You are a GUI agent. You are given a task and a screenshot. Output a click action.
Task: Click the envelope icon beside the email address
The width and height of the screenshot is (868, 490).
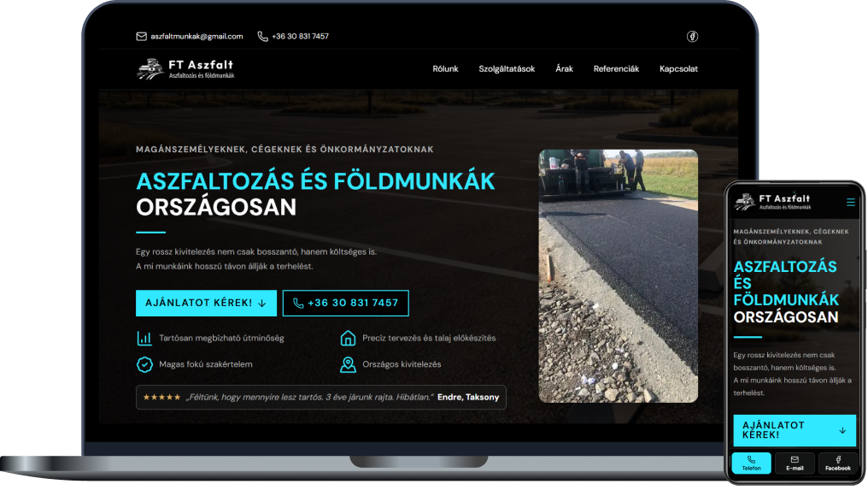141,37
